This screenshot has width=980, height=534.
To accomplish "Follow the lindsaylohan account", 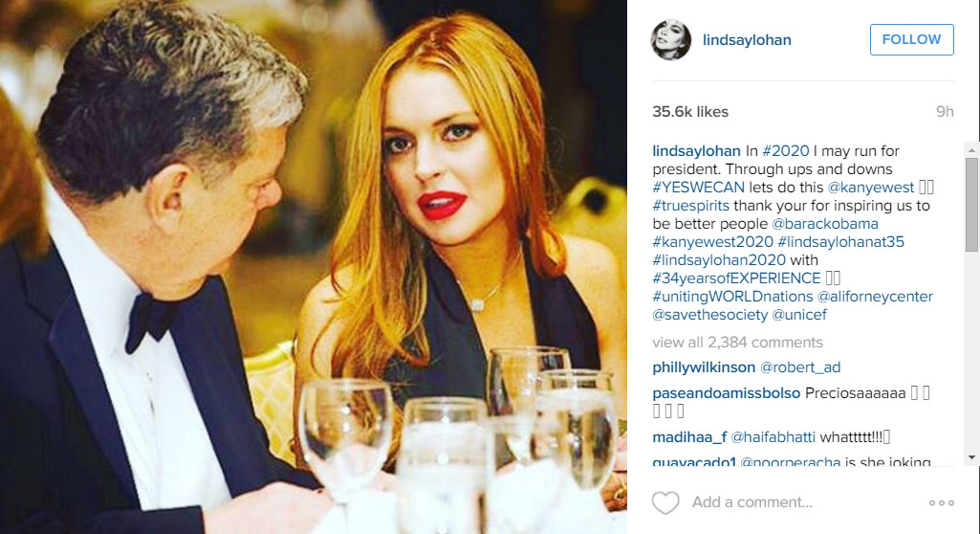I will pyautogui.click(x=911, y=39).
